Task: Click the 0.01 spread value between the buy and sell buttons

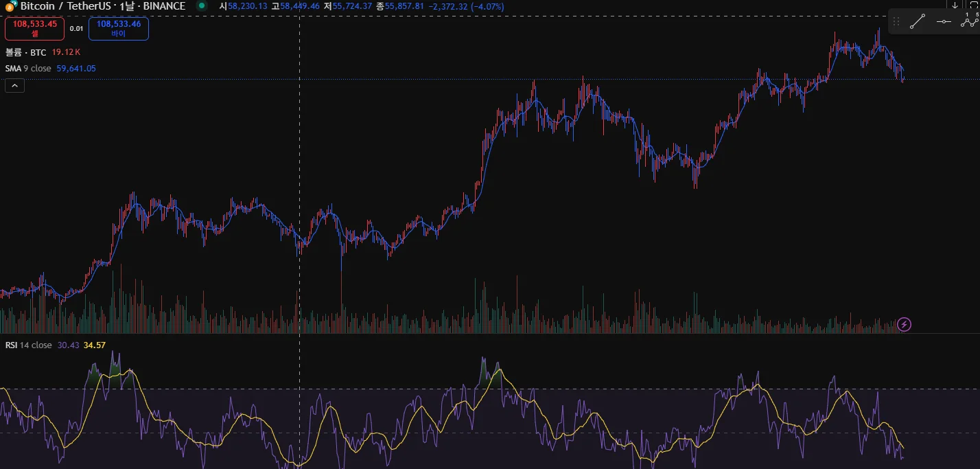Action: (76, 29)
